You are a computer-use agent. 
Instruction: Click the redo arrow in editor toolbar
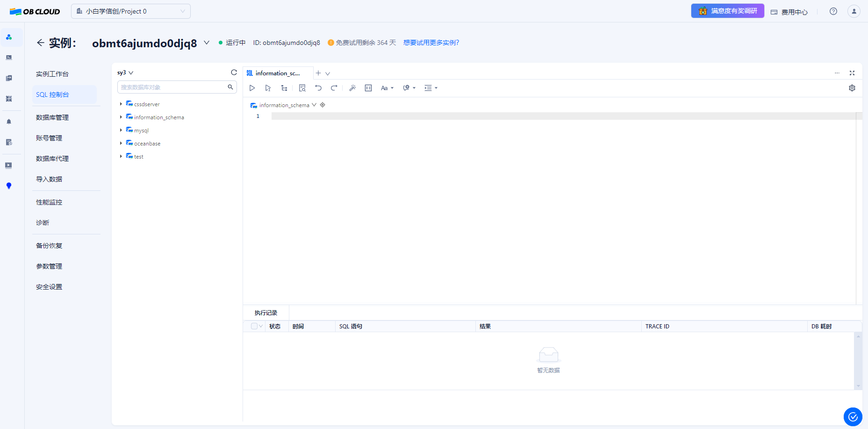(x=334, y=88)
